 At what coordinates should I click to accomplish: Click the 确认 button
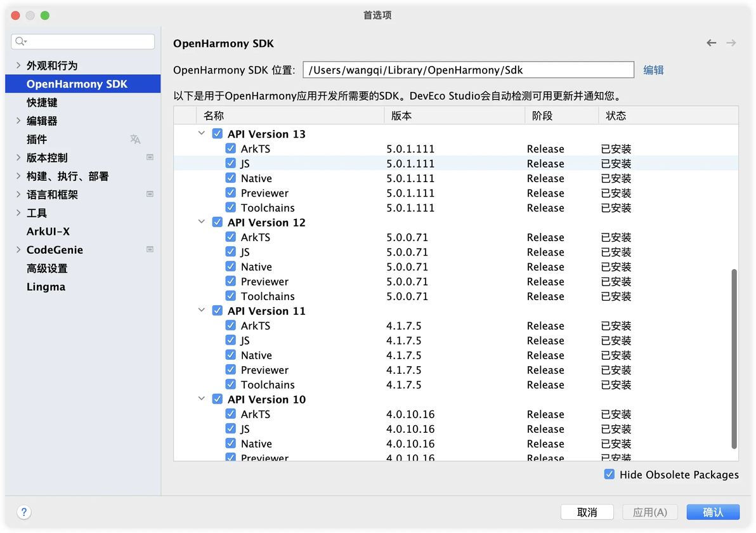(713, 512)
